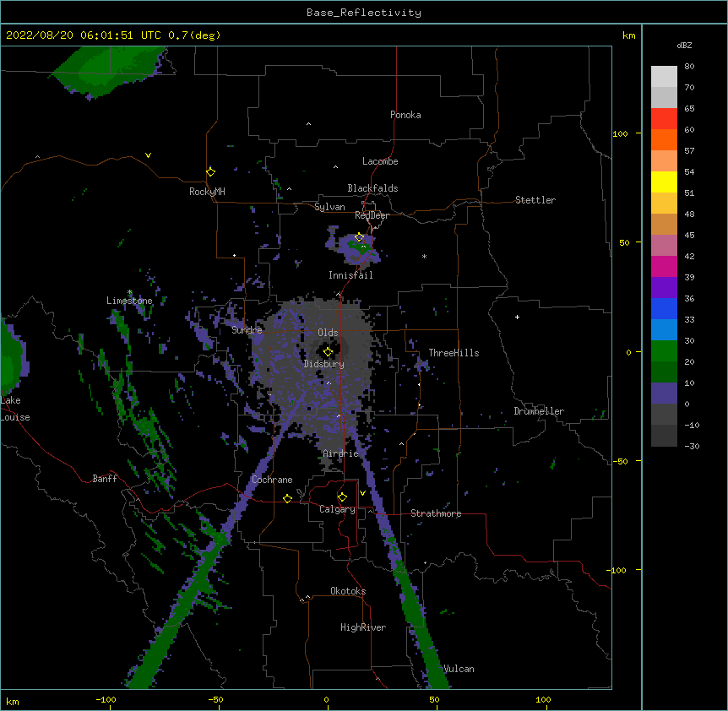Select the yellow diamond marker below Cochrane
Screen dimensions: 728x711
pos(287,498)
